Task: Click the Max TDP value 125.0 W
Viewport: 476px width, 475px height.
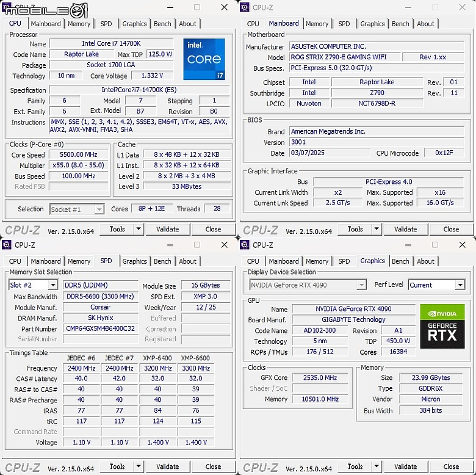Action: (x=160, y=54)
